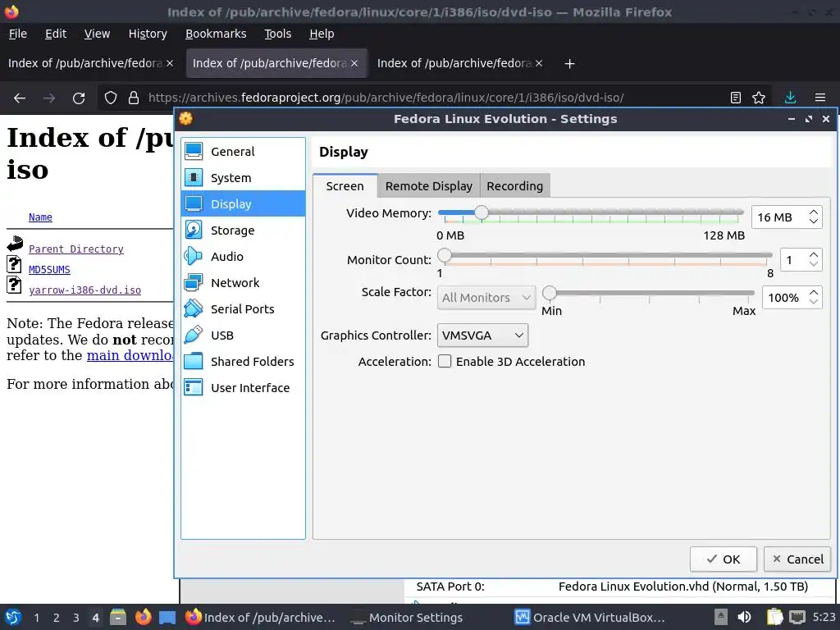840x630 pixels.
Task: Open the History menu
Action: point(148,34)
